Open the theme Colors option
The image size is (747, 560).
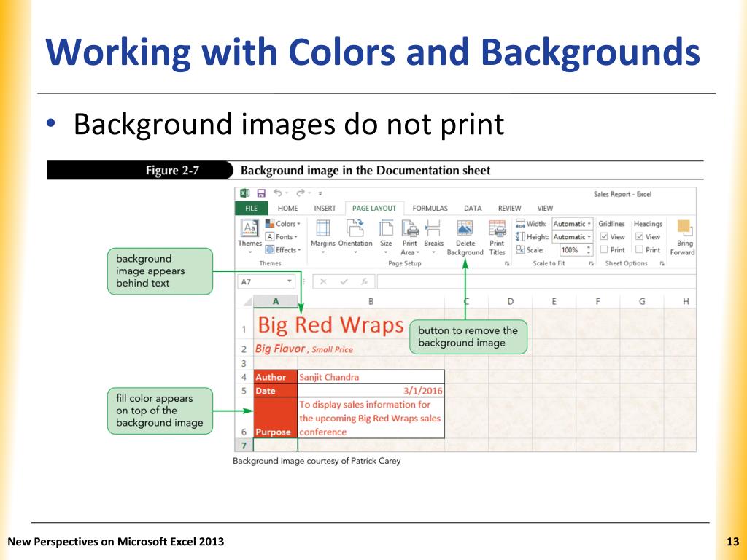(x=283, y=224)
